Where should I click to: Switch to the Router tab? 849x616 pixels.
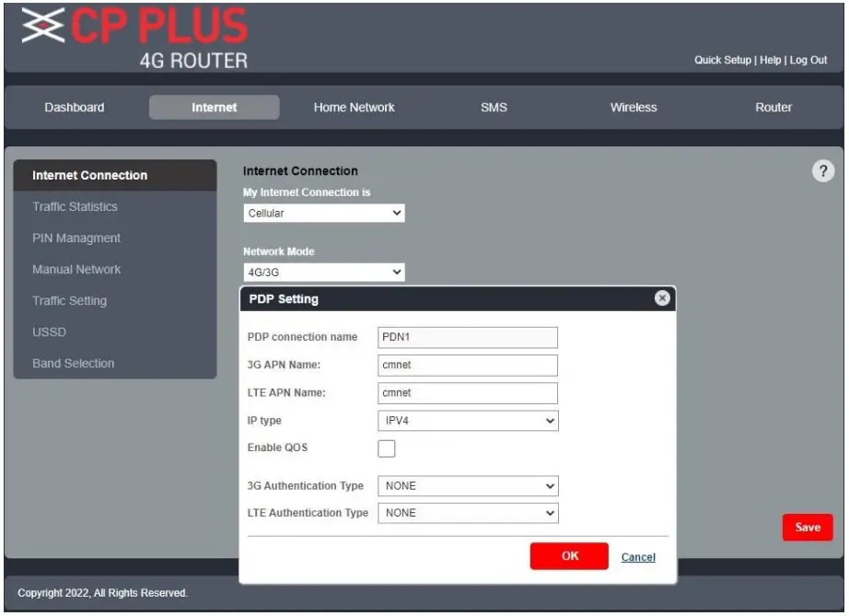(773, 107)
